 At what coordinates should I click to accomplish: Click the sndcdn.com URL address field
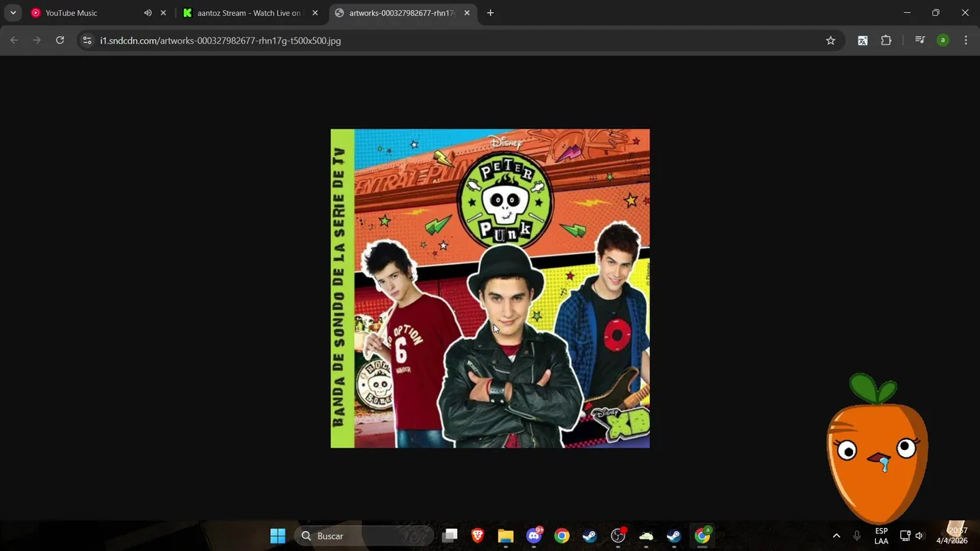[x=459, y=41]
